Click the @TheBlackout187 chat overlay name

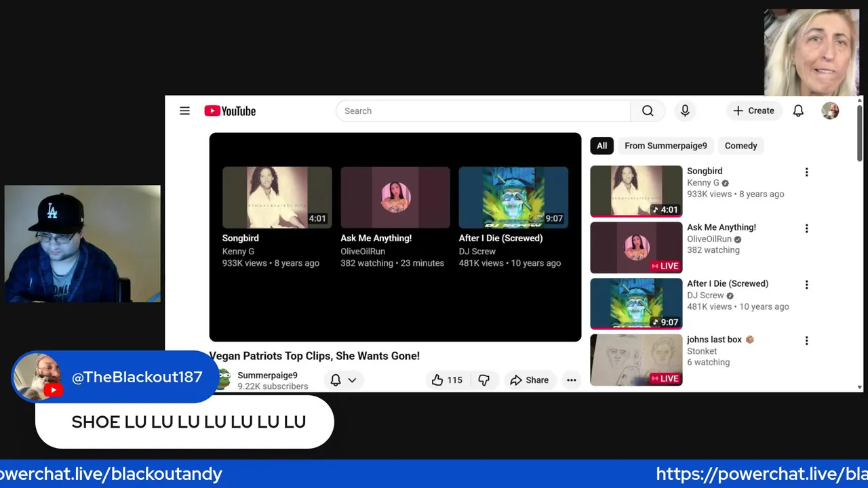(x=137, y=378)
